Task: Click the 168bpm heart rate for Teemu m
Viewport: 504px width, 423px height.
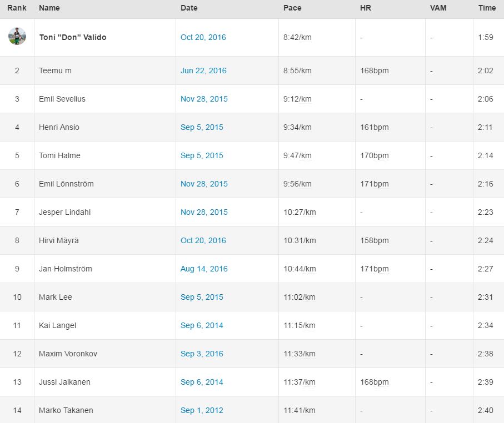Action: [x=375, y=70]
